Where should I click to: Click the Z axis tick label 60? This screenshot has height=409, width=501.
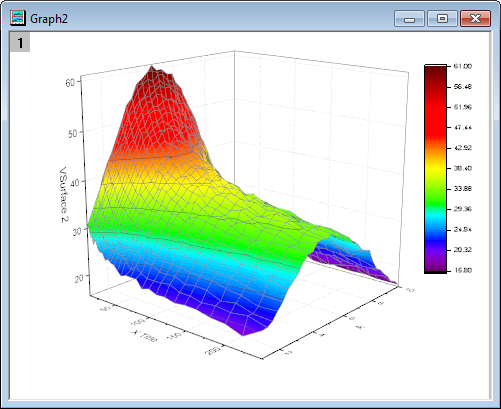71,82
